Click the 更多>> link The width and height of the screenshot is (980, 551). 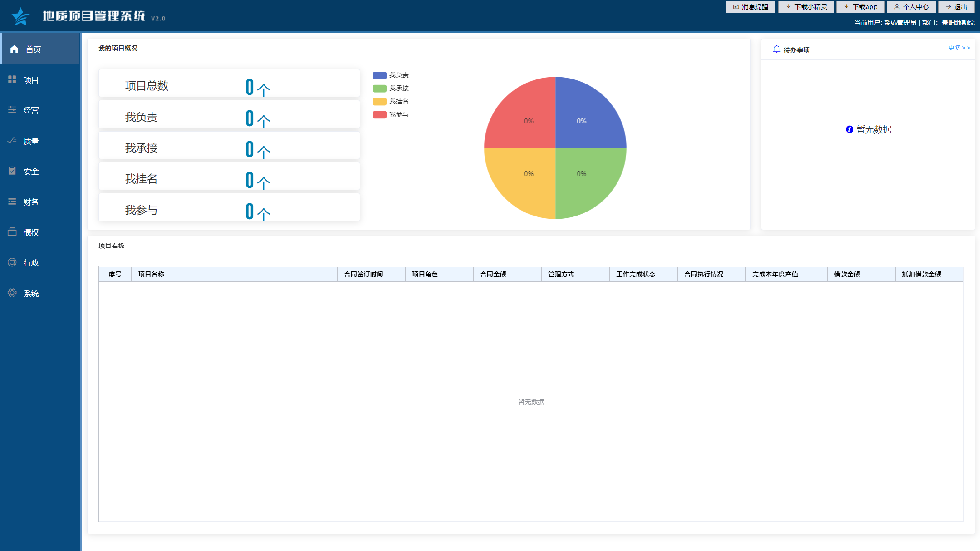tap(959, 48)
